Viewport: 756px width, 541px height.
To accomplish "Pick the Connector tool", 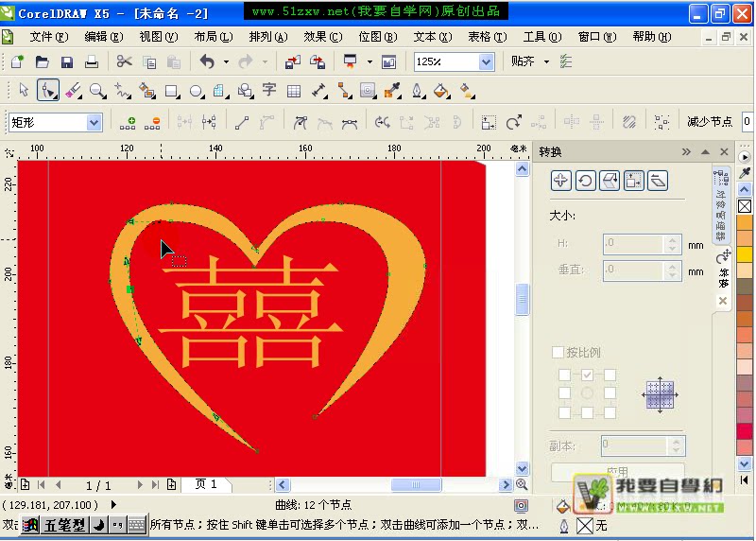I will [x=344, y=90].
